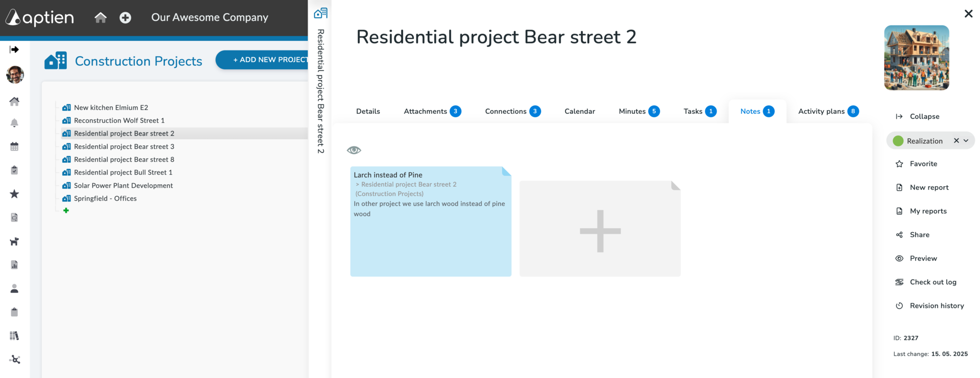Click the plus circle icon in top bar
This screenshot has width=980, height=378.
pyautogui.click(x=125, y=18)
